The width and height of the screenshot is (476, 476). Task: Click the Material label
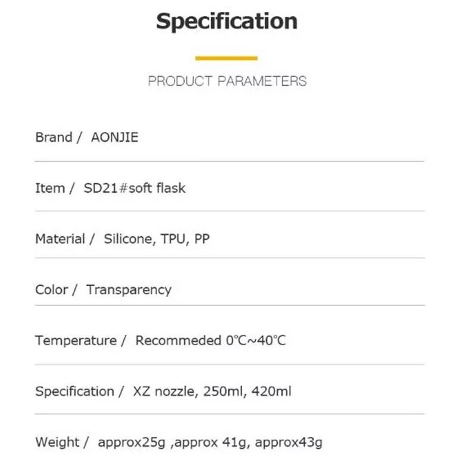(x=60, y=239)
